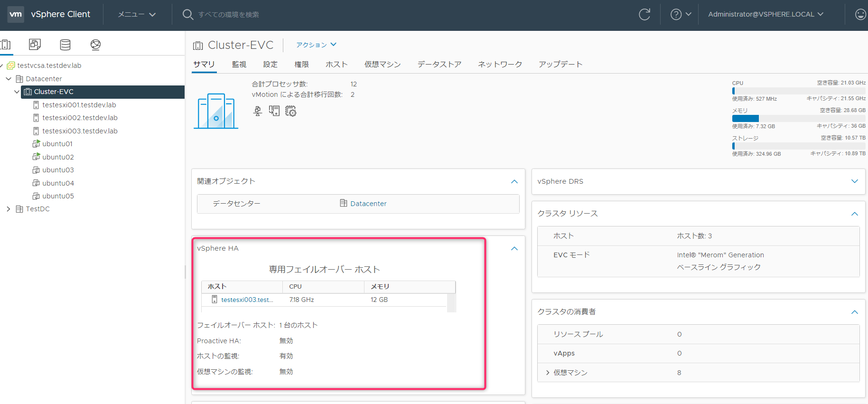868x404 pixels.
Task: Switch to the 監視 tab
Action: [x=239, y=64]
